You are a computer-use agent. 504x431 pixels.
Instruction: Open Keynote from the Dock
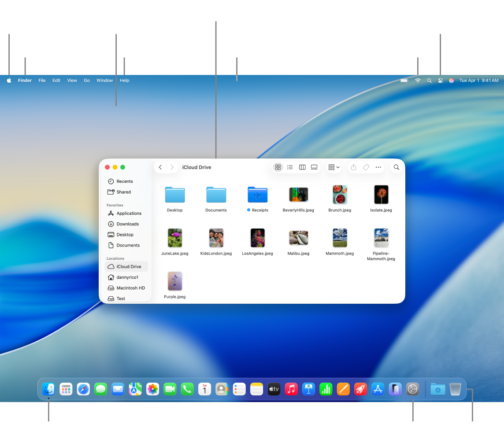click(308, 389)
